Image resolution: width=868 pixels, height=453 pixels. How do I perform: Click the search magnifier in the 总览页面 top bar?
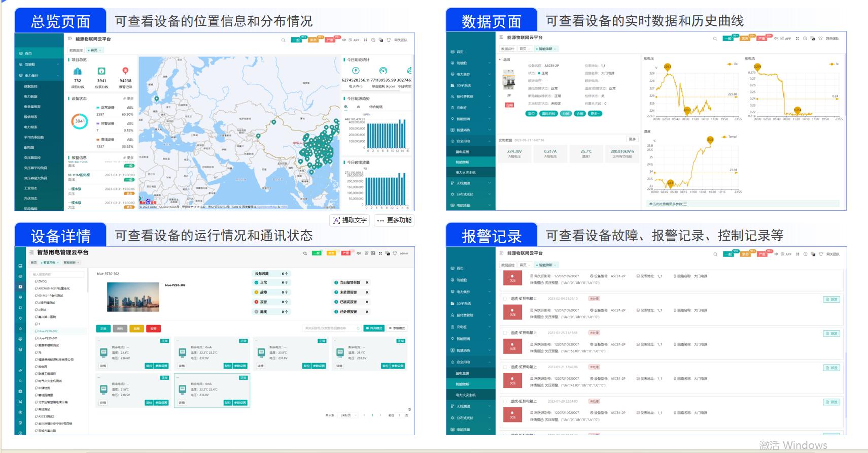pos(283,40)
